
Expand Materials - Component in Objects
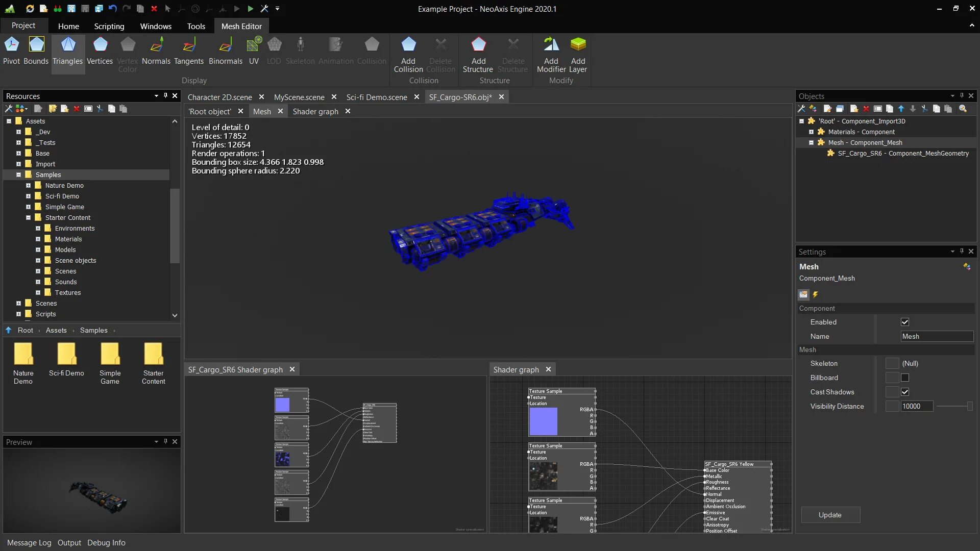pyautogui.click(x=811, y=132)
